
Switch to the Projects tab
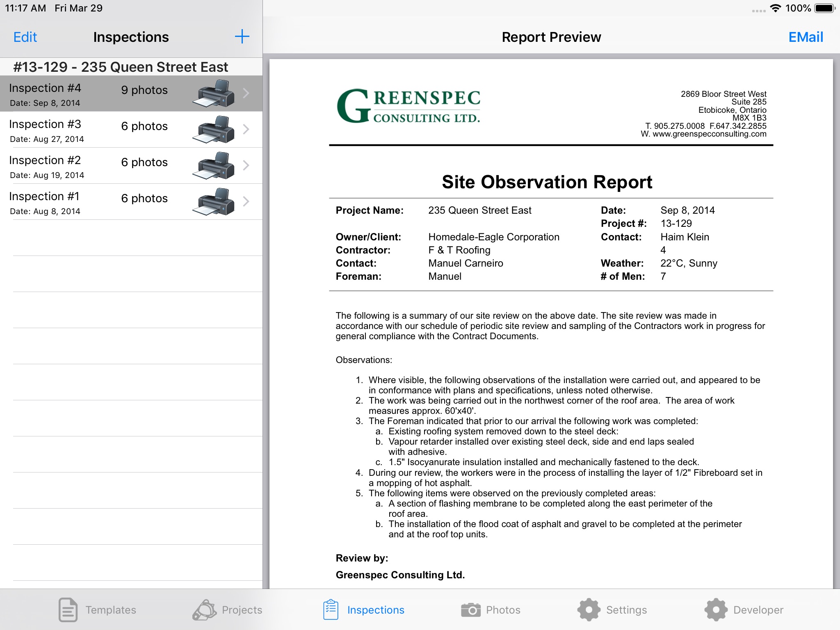[x=227, y=610]
